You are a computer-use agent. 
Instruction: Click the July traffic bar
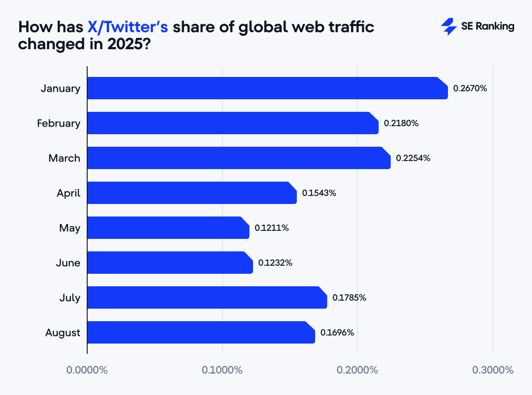pyautogui.click(x=207, y=297)
